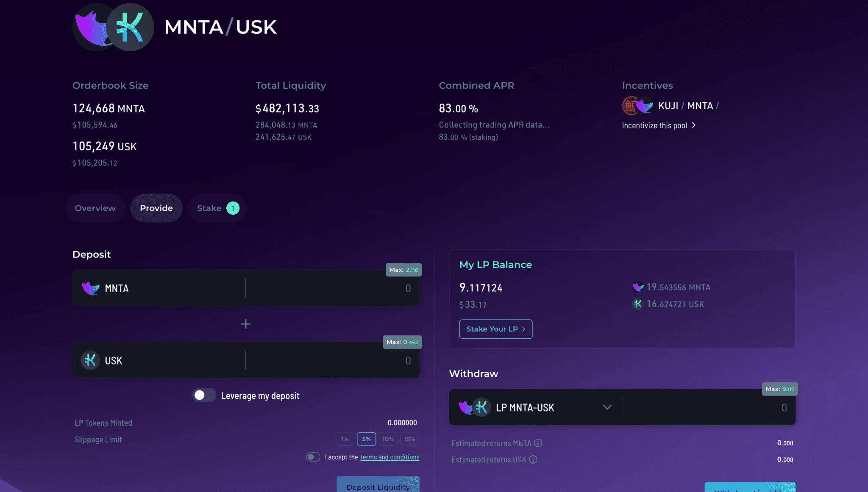Image resolution: width=868 pixels, height=492 pixels.
Task: Set withdraw amount to Max 9.117
Action: point(780,389)
